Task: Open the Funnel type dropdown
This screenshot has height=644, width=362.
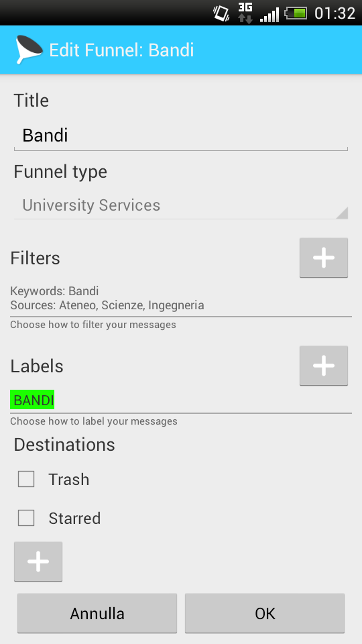Action: coord(181,205)
